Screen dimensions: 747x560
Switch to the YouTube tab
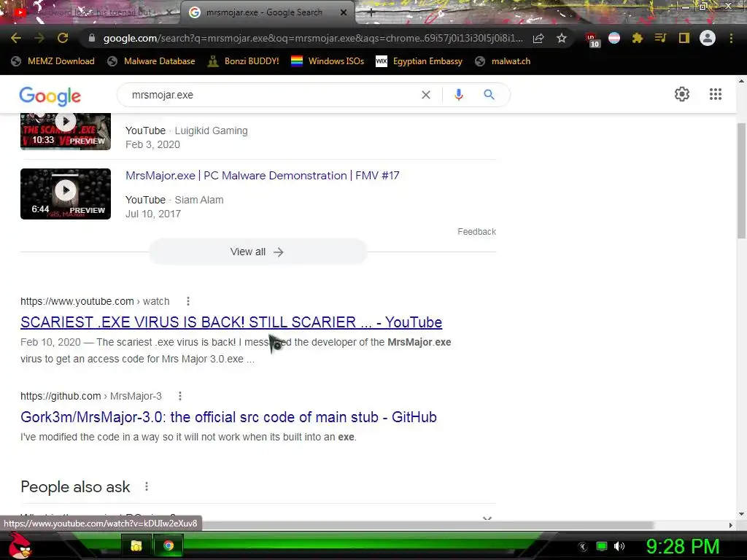point(90,12)
